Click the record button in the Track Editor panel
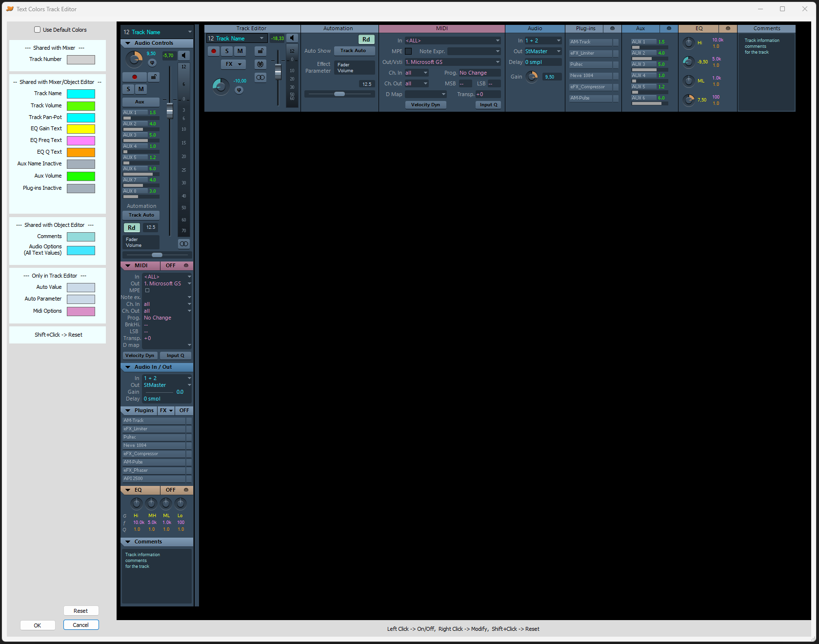 click(213, 51)
